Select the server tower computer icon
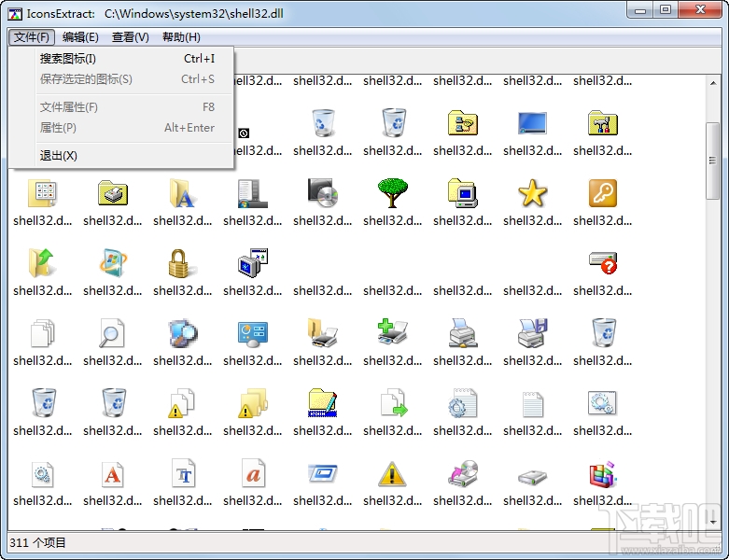This screenshot has height=560, width=729. pyautogui.click(x=252, y=193)
